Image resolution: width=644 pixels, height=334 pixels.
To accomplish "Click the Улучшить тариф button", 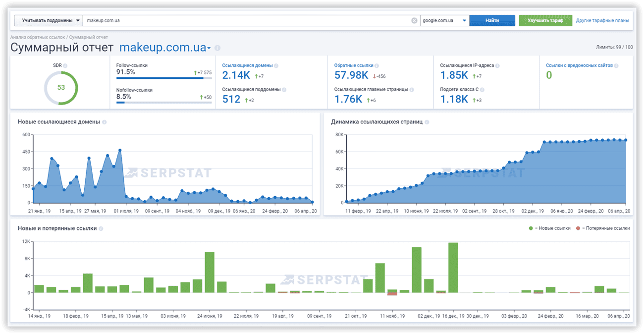I will tap(545, 21).
